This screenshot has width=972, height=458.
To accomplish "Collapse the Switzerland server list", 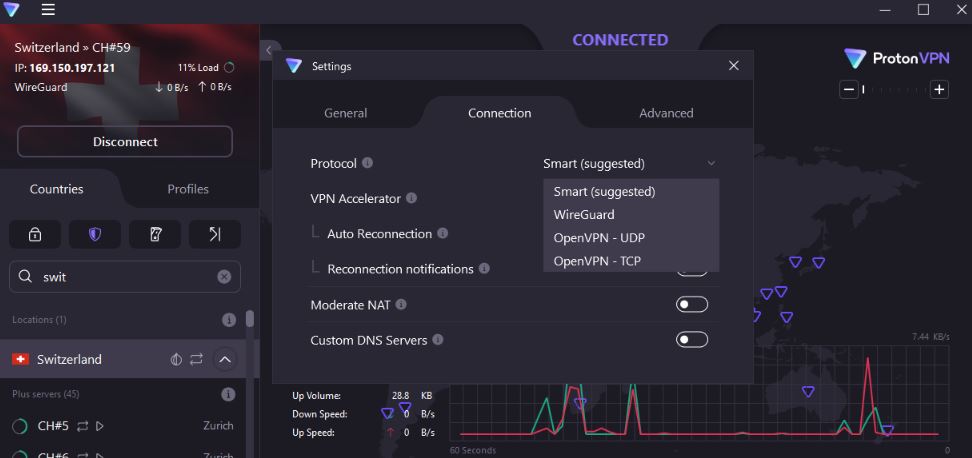I will (225, 359).
